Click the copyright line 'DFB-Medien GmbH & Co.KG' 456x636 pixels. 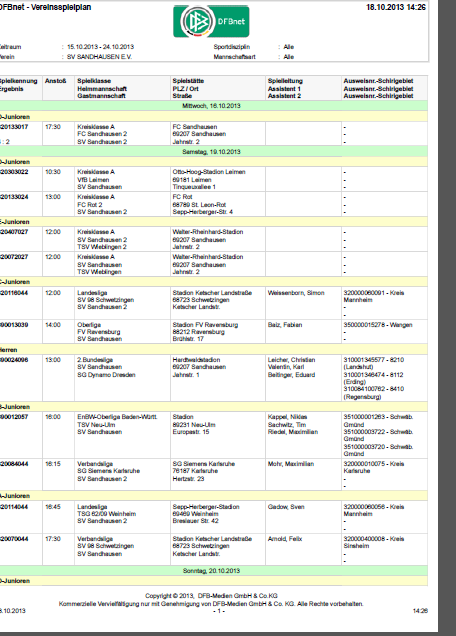(238, 596)
